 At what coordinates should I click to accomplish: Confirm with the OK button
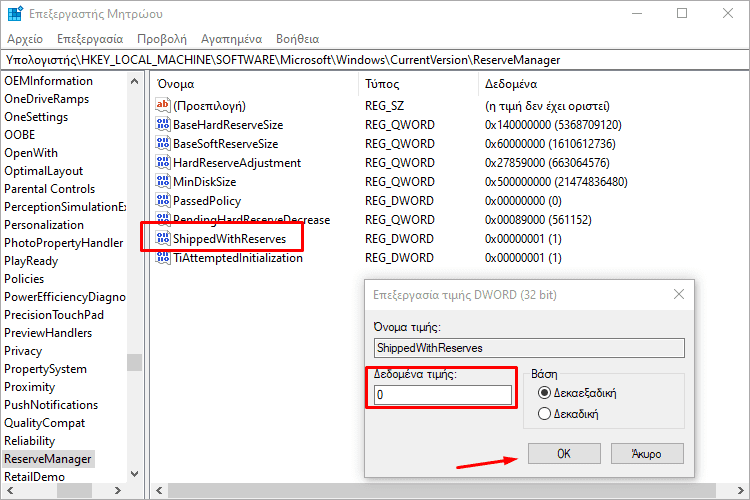click(x=564, y=453)
